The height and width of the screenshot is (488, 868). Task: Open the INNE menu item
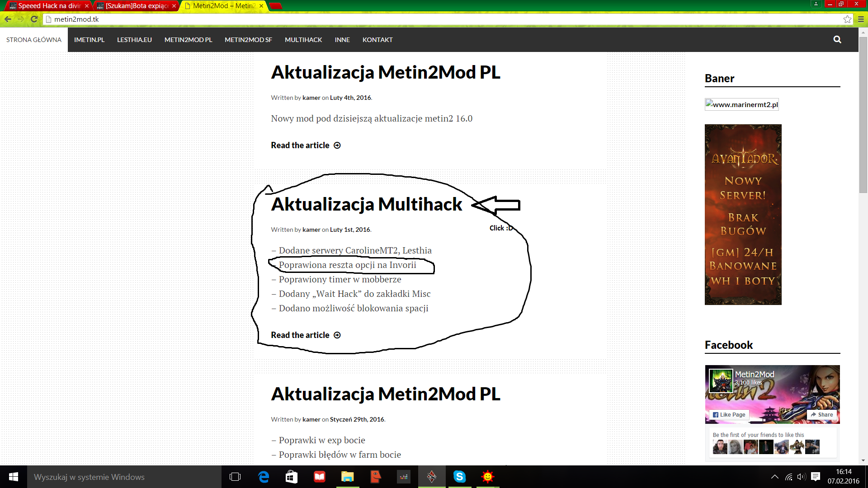(342, 40)
